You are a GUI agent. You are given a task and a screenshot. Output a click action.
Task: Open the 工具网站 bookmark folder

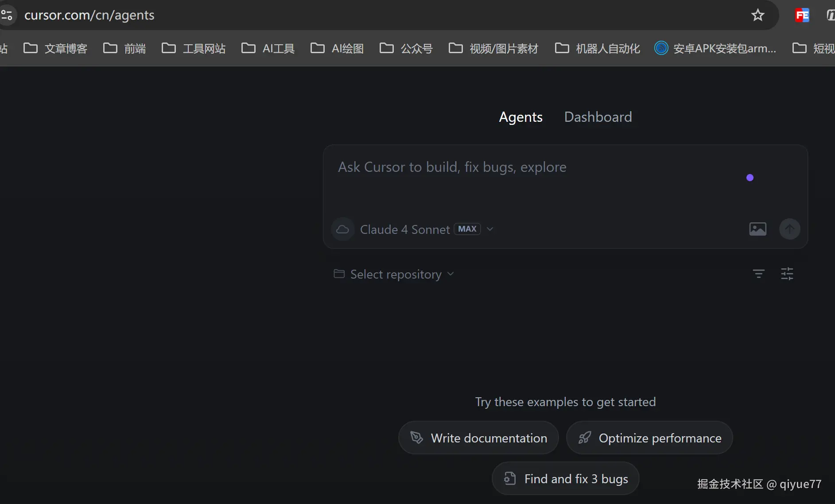point(194,48)
